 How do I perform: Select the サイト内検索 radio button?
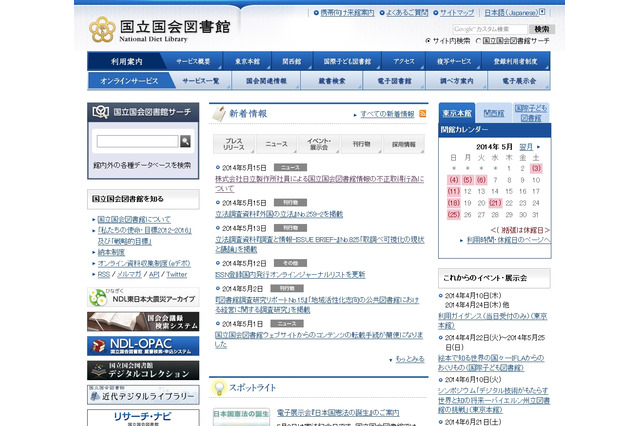point(428,41)
